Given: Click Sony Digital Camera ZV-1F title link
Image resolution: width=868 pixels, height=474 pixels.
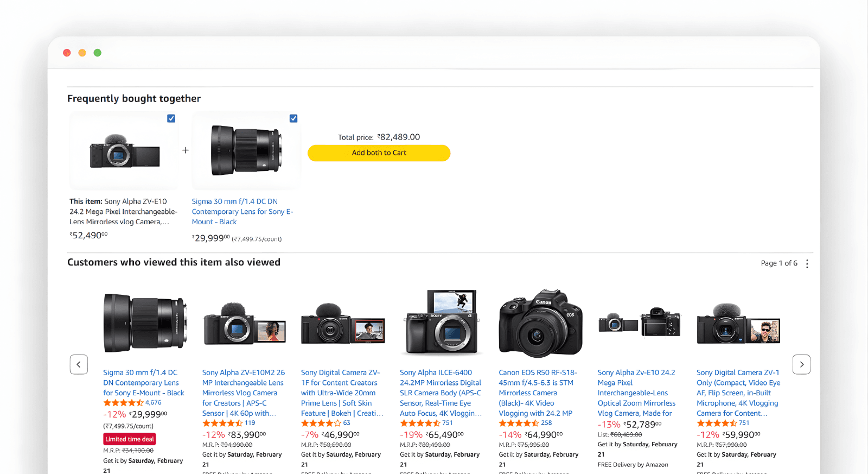Looking at the screenshot, I should click(342, 393).
